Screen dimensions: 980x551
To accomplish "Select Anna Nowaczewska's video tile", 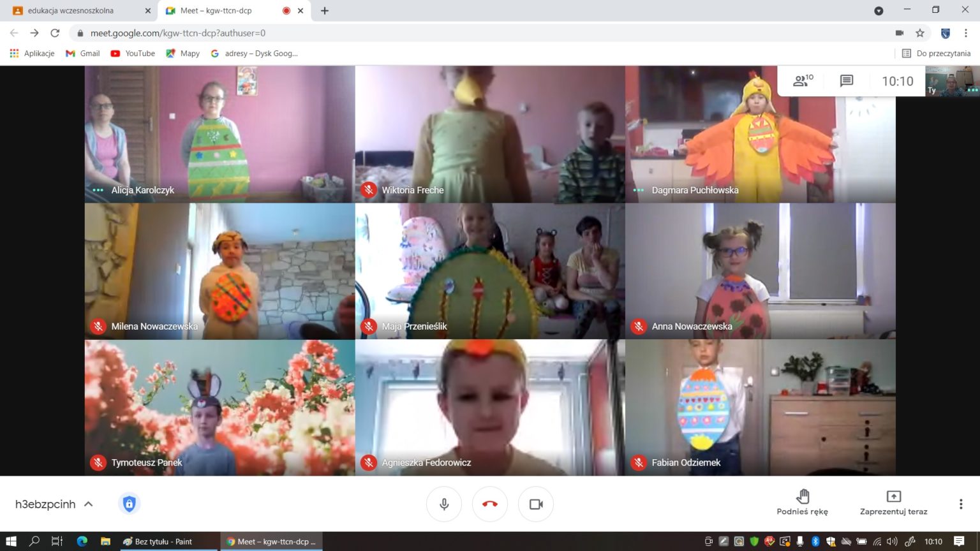I will 761,271.
